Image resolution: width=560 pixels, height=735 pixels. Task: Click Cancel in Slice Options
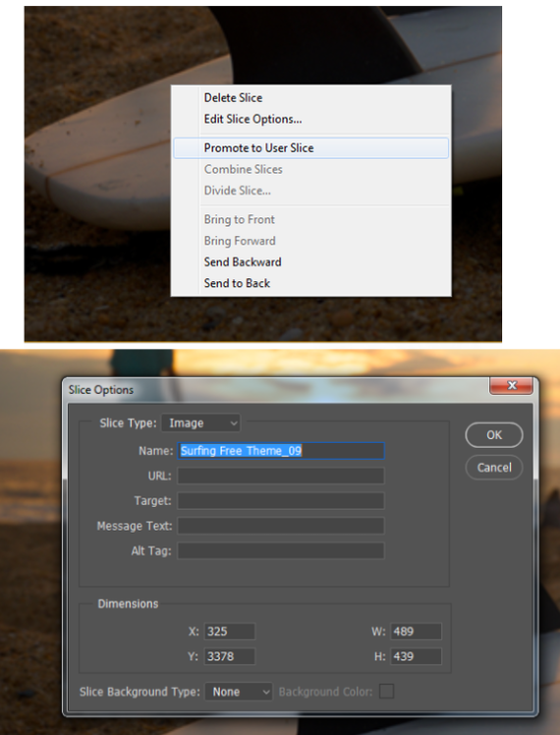(494, 468)
